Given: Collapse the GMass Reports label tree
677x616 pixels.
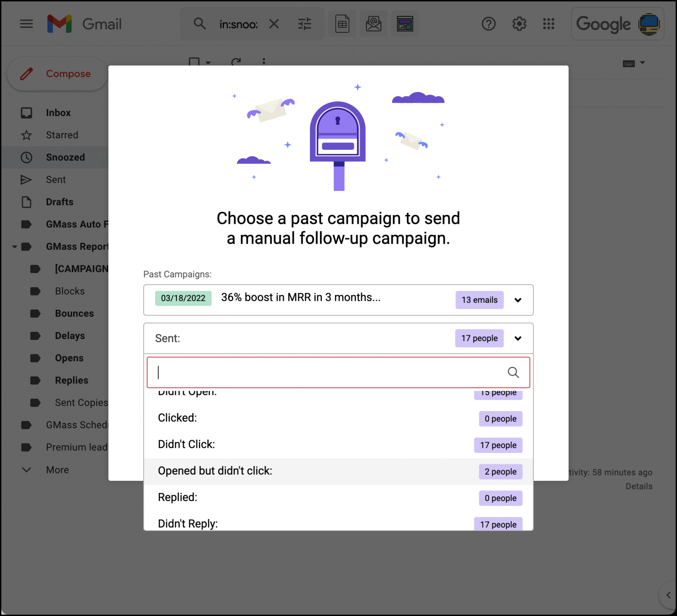Looking at the screenshot, I should (x=14, y=246).
